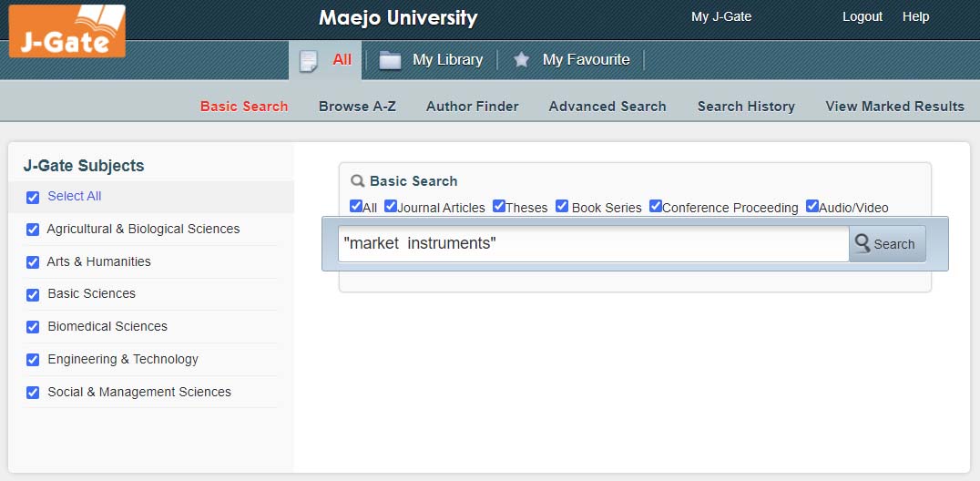
Task: Click the magnifier icon beside Basic Search heading
Action: pyautogui.click(x=358, y=180)
